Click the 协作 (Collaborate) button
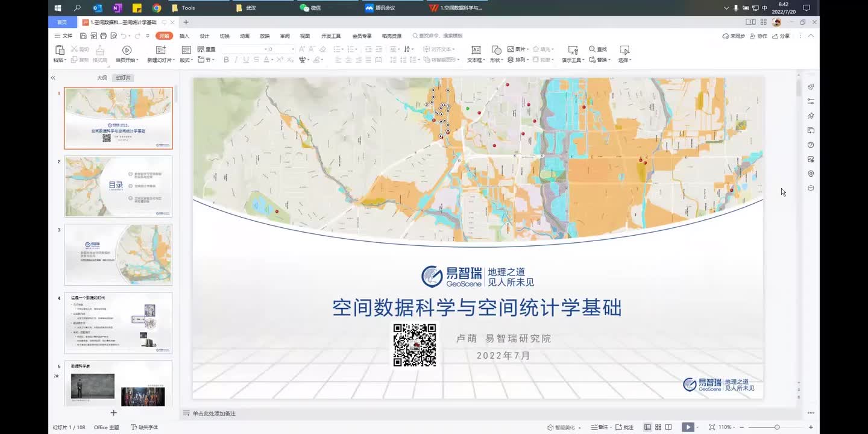Screen dimensions: 868x434 pos(759,36)
